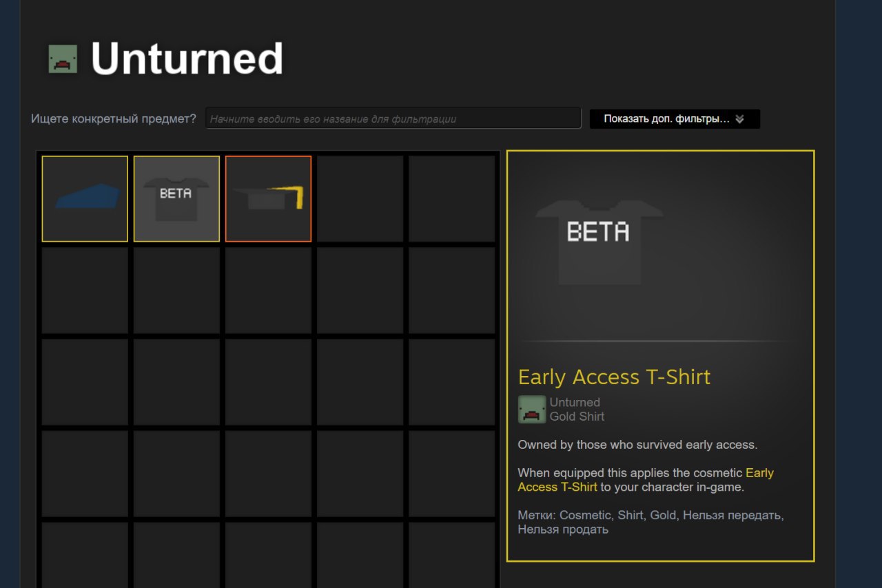Expand the Показать доп. фильтры options
The width and height of the screenshot is (882, 588).
[675, 118]
